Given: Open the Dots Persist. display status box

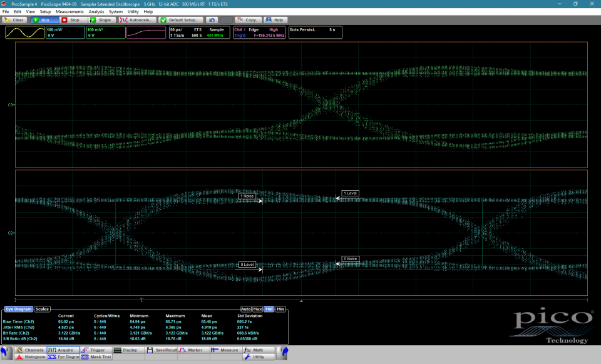Looking at the screenshot, I should 315,33.
